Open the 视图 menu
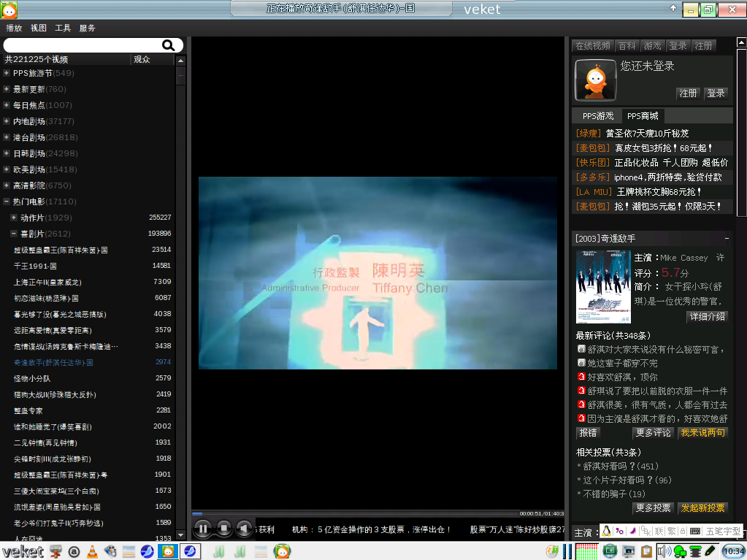747x560 pixels. (x=39, y=28)
